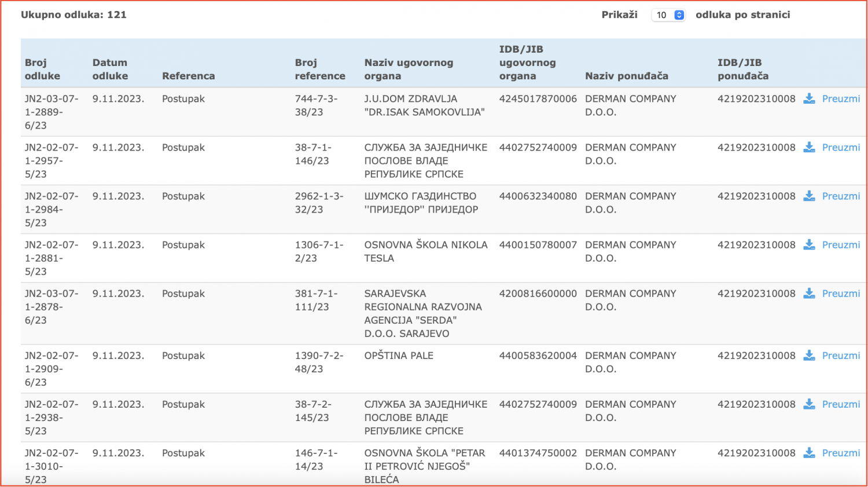Click decision number JN2-02-07-1-2881-5/23

[x=52, y=258]
